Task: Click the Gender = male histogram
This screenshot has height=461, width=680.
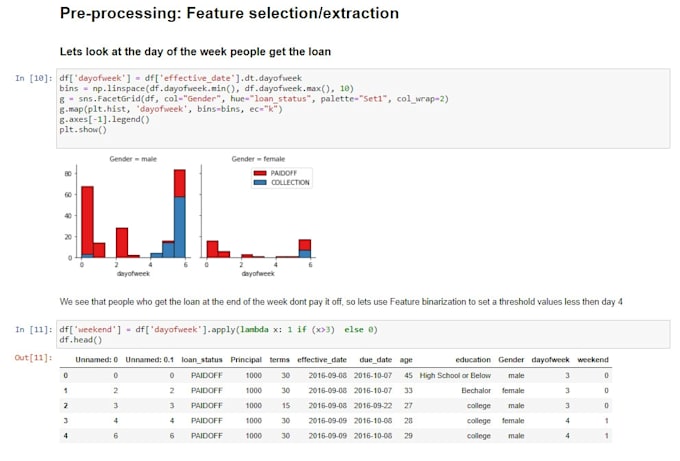Action: tap(133, 211)
